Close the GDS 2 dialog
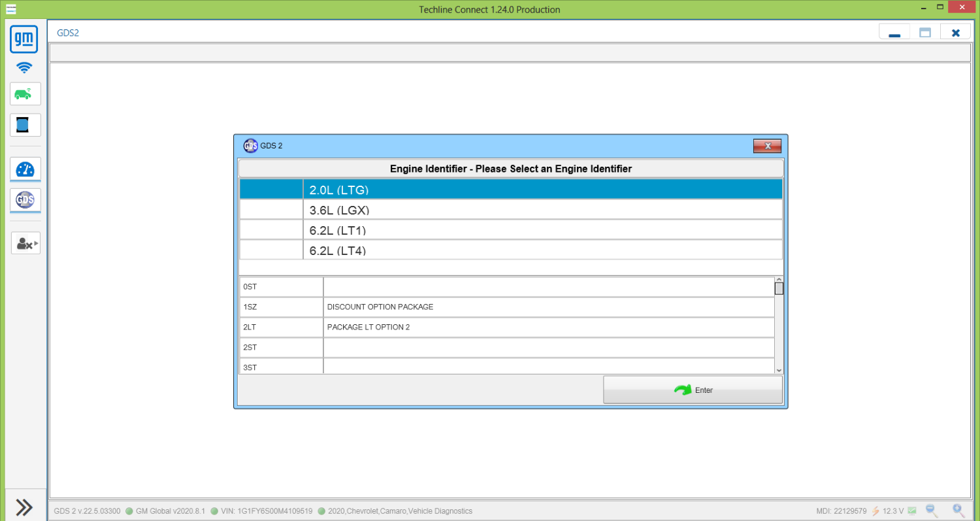This screenshot has width=980, height=521. click(767, 146)
